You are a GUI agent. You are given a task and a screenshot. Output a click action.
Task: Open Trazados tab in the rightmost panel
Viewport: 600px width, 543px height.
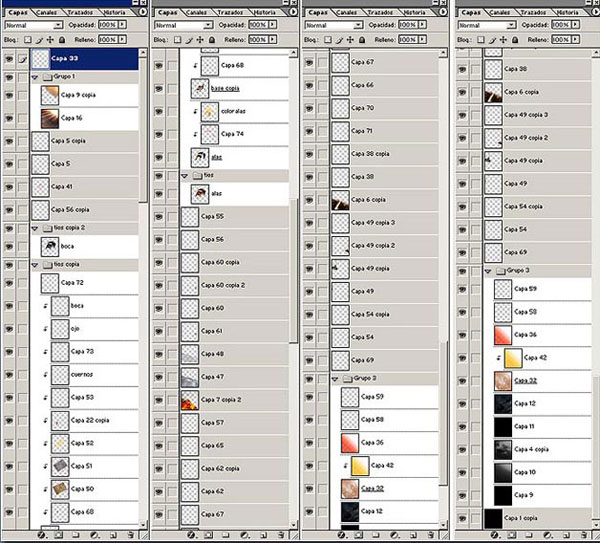pos(533,13)
